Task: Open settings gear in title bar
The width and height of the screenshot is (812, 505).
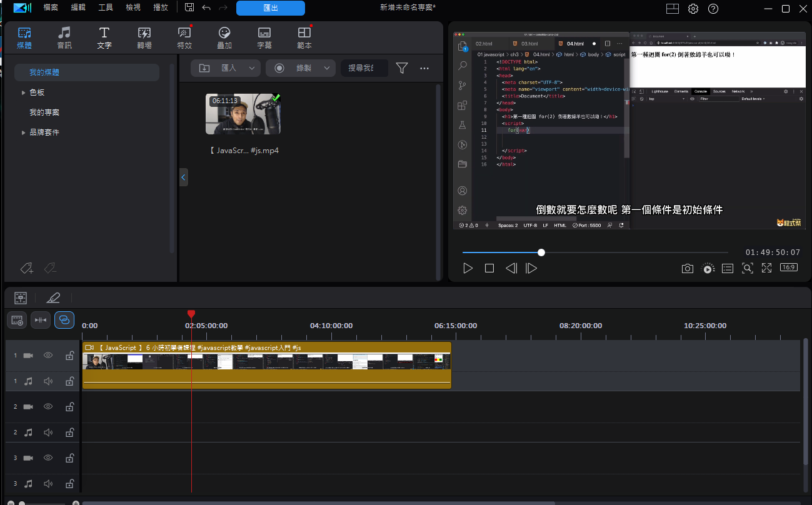Action: (693, 9)
